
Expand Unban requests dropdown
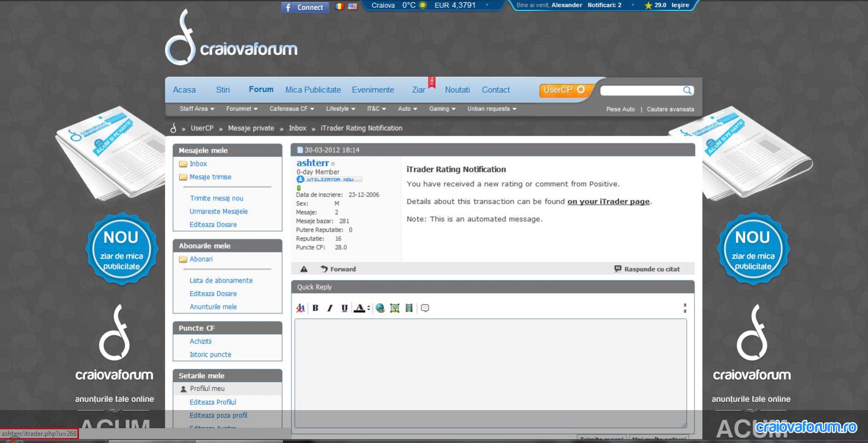pos(492,109)
